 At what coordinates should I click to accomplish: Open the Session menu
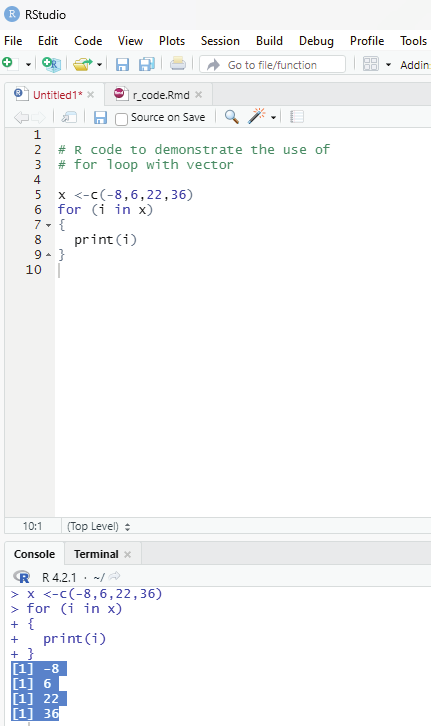tap(220, 41)
